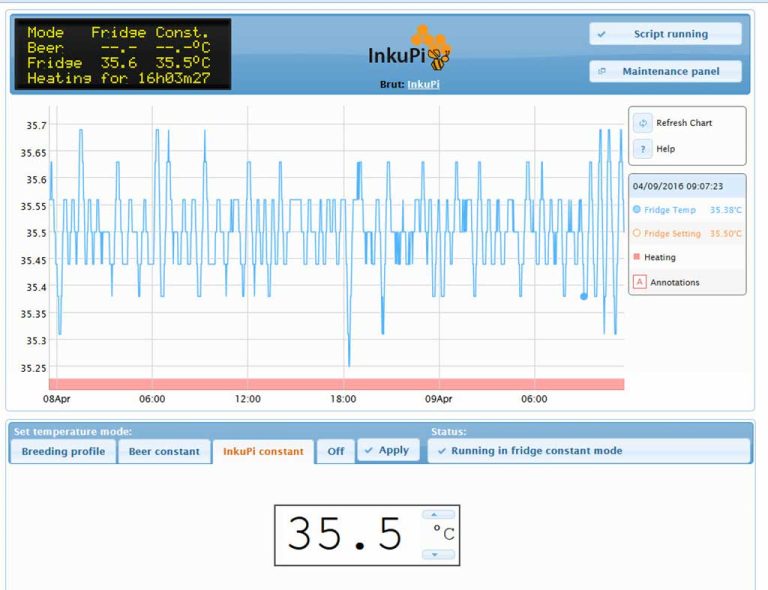Click the status checkmark beside Running in fridge
This screenshot has height=590, width=768.
442,451
